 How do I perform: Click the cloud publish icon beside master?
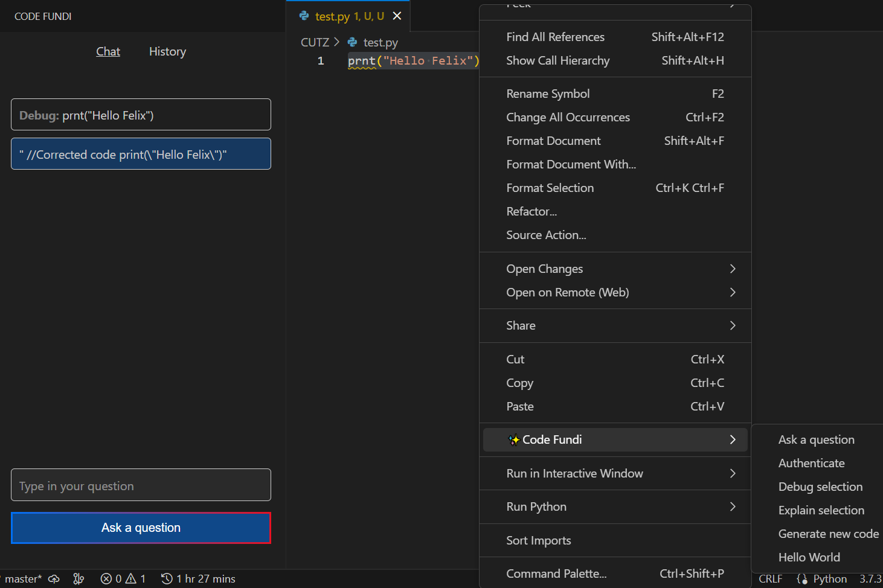54,579
